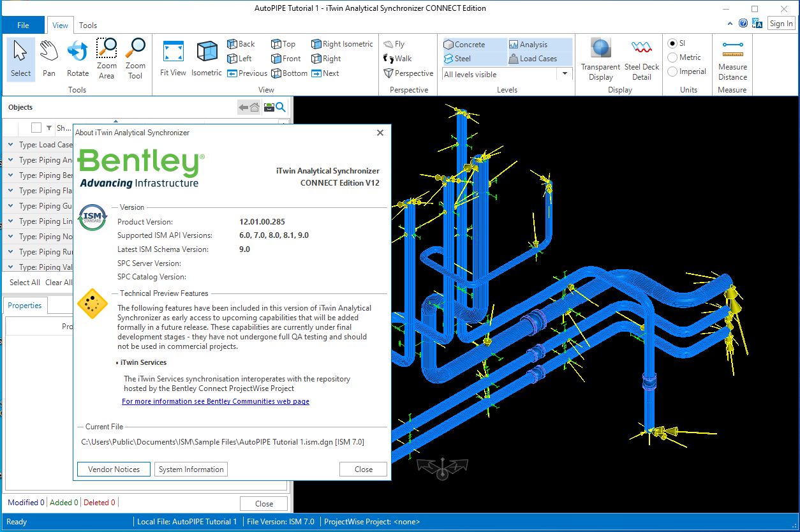Expand the Type: Piping Lin group

[11, 221]
